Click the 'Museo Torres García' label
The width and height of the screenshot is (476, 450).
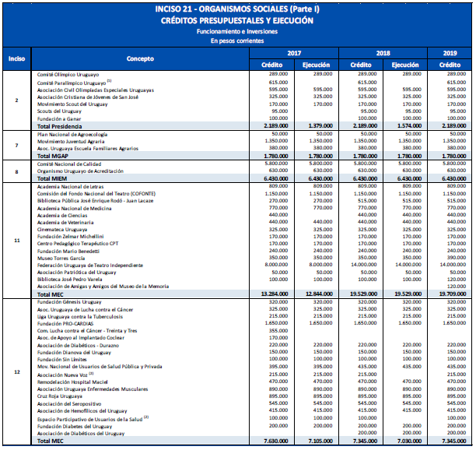tap(61, 258)
